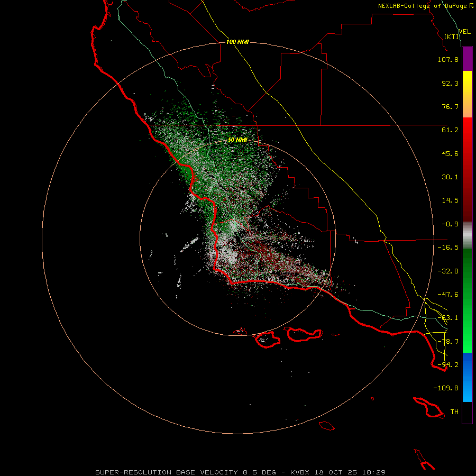Select the 14.5 velocity scale value
476x476 pixels.
[450, 200]
